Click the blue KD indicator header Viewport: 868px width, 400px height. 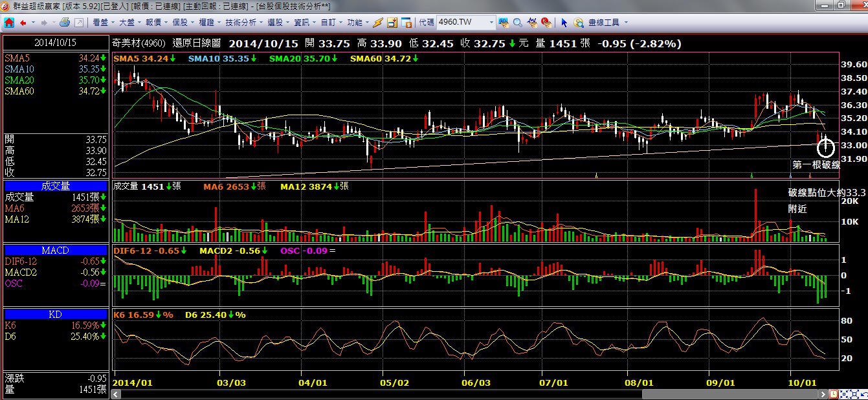55,314
